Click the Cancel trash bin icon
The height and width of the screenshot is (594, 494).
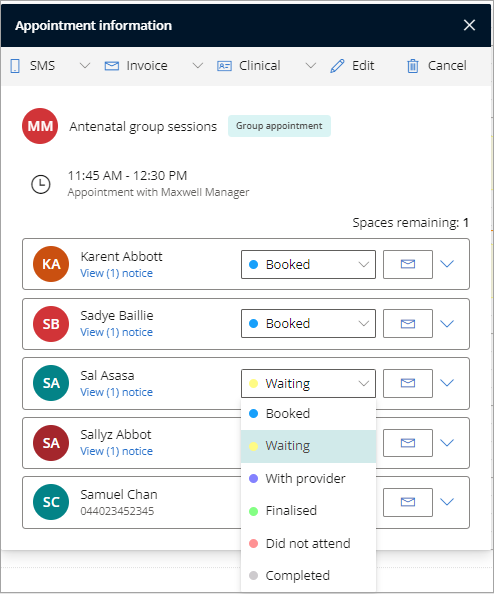pyautogui.click(x=413, y=66)
